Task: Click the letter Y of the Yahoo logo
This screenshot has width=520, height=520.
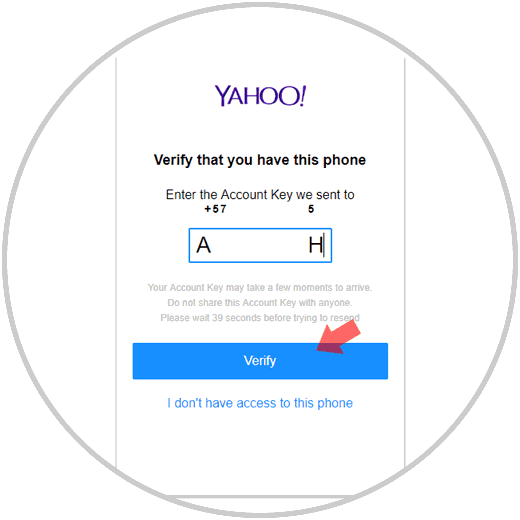Action: coord(221,96)
